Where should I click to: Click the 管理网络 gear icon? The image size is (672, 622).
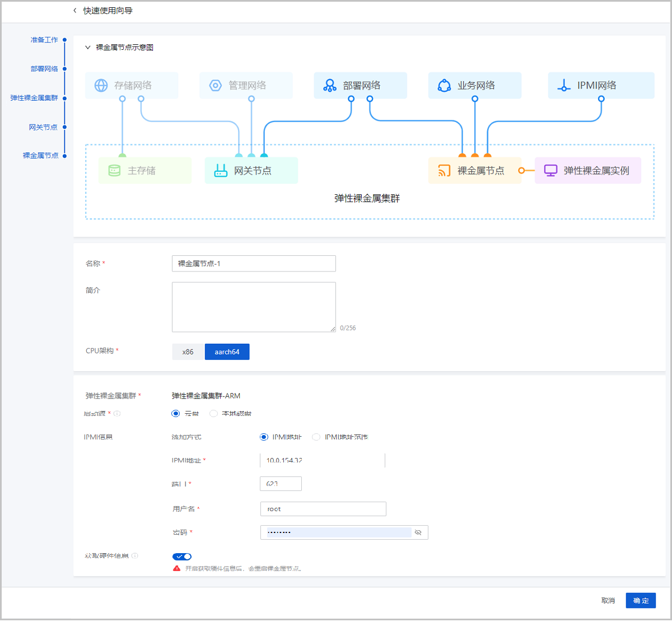(x=214, y=85)
